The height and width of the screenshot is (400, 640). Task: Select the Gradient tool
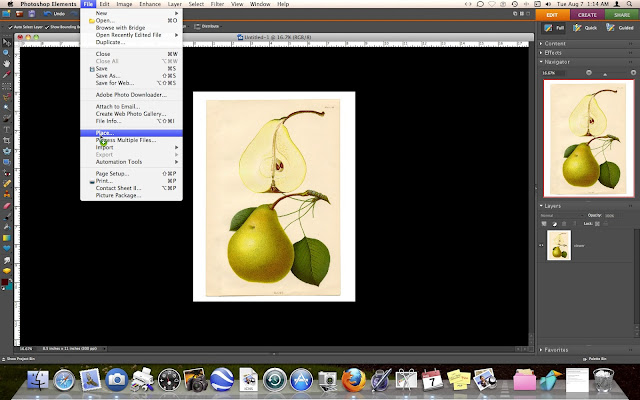point(7,238)
